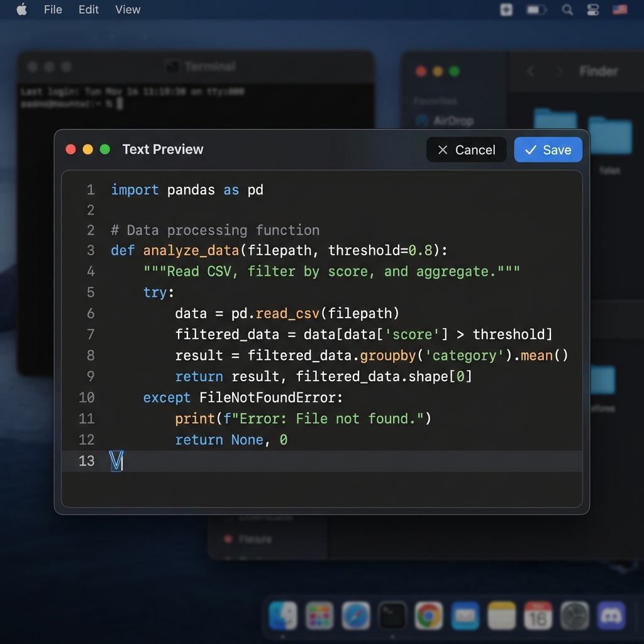Open Spotlight search from the menu bar
Image resolution: width=644 pixels, height=644 pixels.
[567, 9]
